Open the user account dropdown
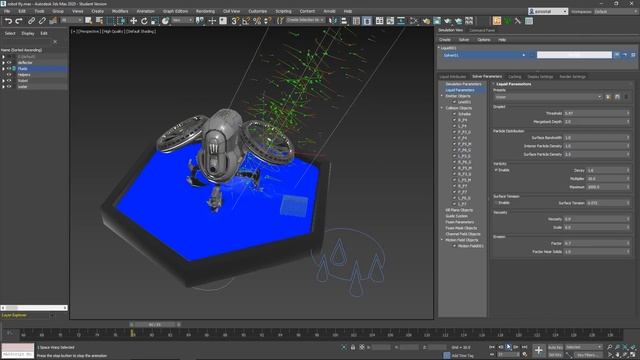 [548, 11]
